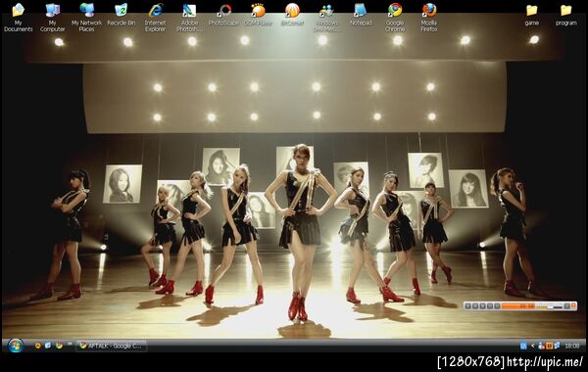This screenshot has height=372, width=588.
Task: Select the Windows Live Messenger desktop shortcut
Action: point(326,17)
